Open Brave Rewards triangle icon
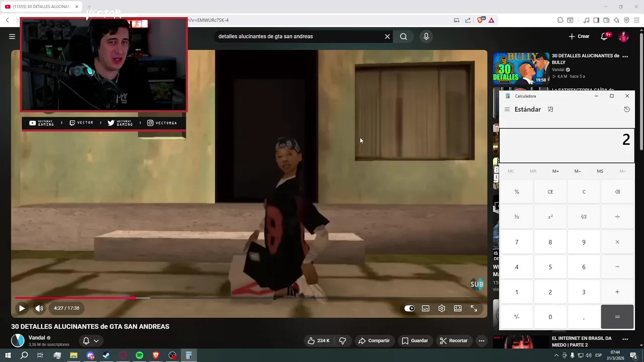 click(x=491, y=20)
